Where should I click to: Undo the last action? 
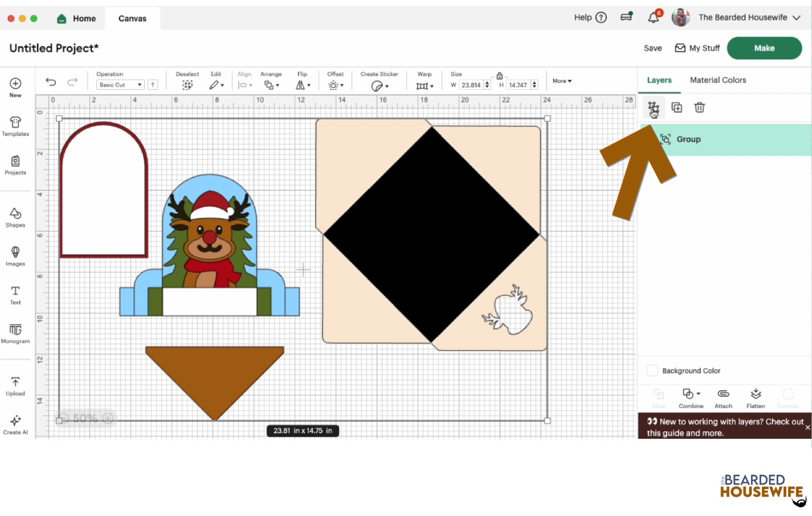(x=51, y=82)
